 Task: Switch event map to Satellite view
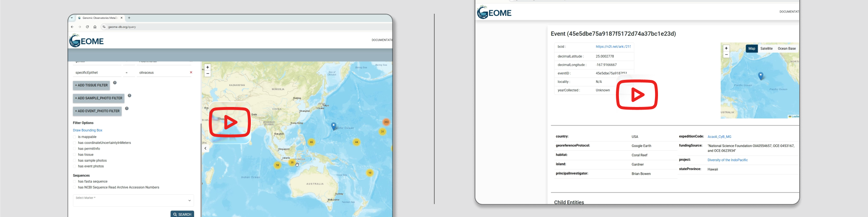(x=766, y=49)
